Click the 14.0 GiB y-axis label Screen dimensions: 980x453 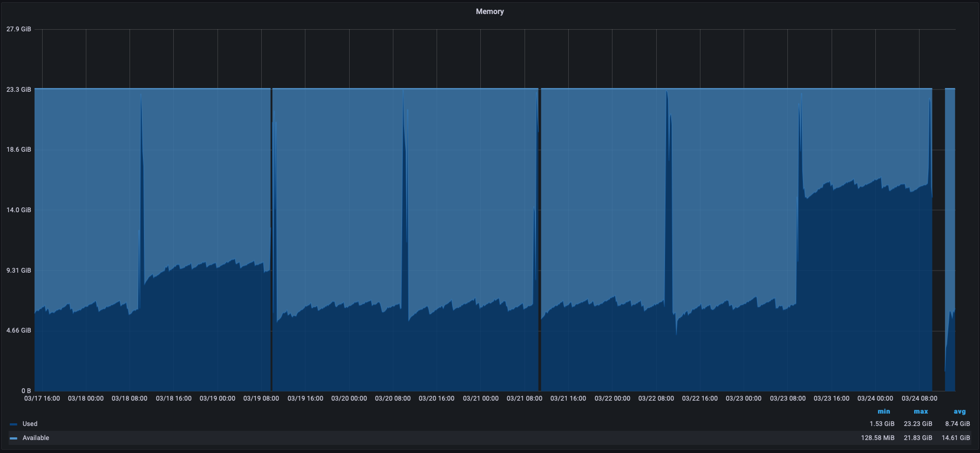click(19, 210)
